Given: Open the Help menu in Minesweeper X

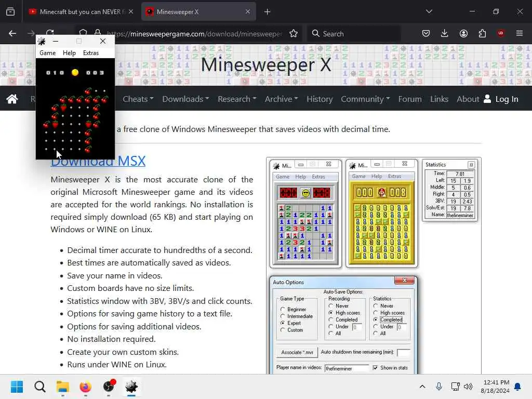Looking at the screenshot, I should click(x=69, y=53).
